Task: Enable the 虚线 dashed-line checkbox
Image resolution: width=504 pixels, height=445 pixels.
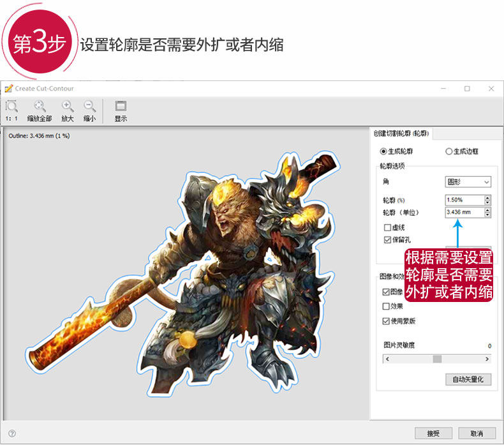Action: click(x=388, y=227)
